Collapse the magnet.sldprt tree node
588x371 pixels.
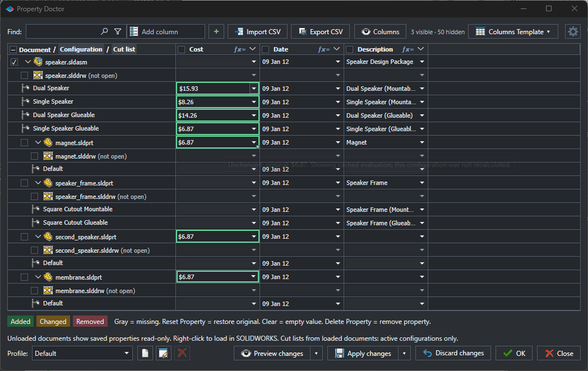tap(38, 142)
